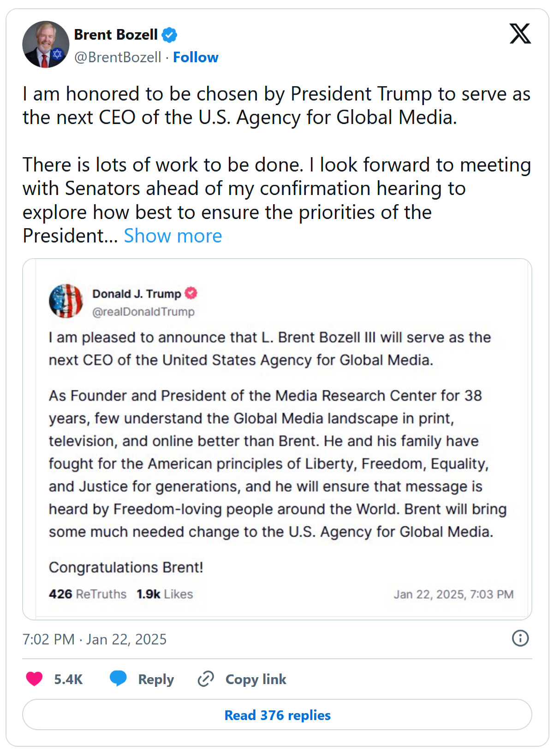Click Trump's red verified badge
Screen dimensions: 560x756
(x=191, y=293)
